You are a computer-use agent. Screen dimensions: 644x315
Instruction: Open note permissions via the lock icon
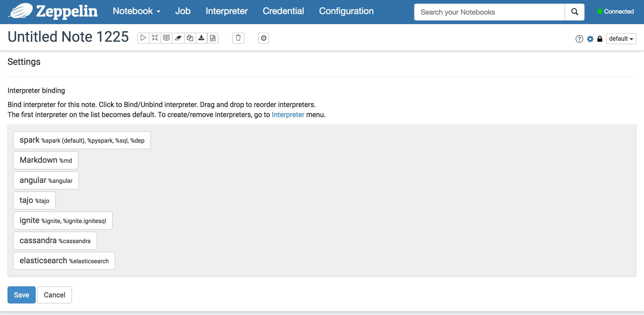pyautogui.click(x=600, y=39)
